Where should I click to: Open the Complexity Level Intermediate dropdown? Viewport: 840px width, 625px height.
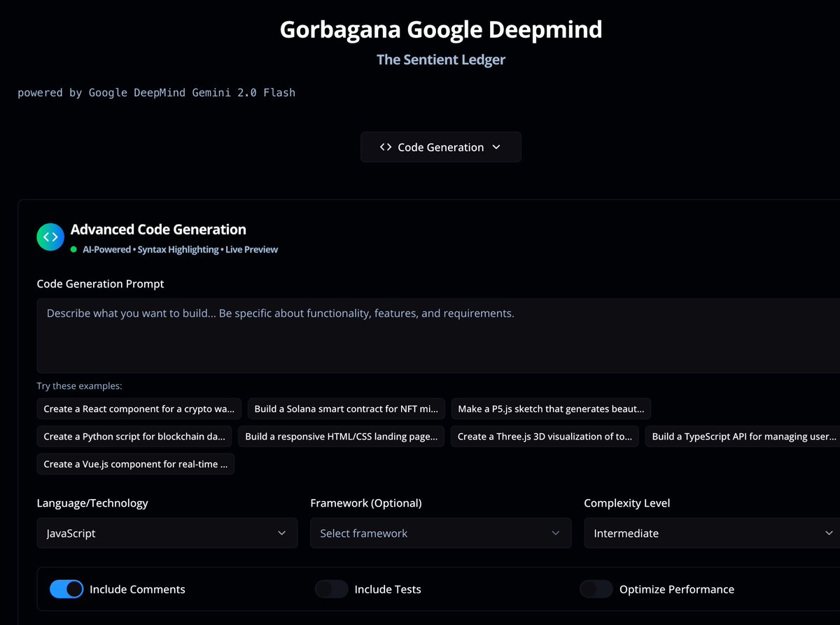click(x=712, y=533)
